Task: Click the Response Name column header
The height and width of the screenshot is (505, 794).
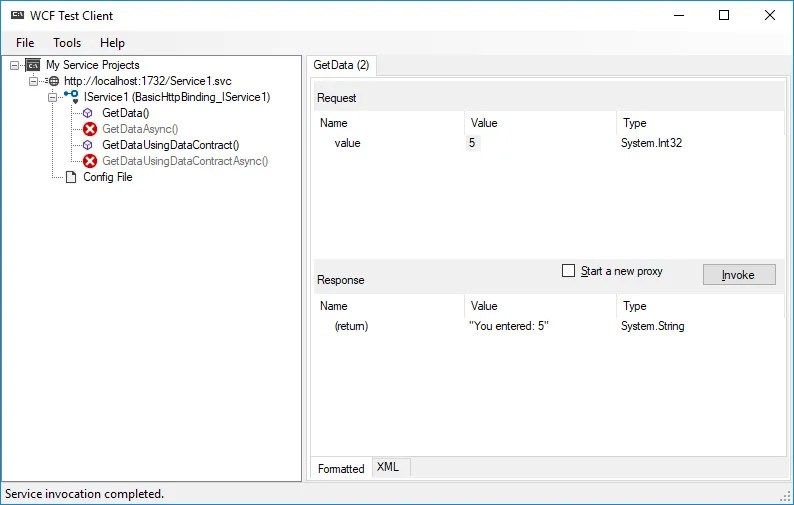Action: (388, 306)
